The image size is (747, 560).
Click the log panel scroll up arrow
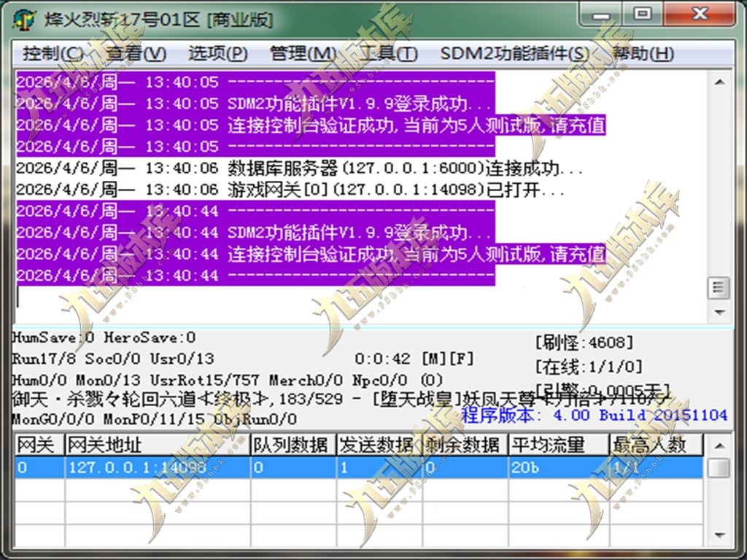(719, 82)
